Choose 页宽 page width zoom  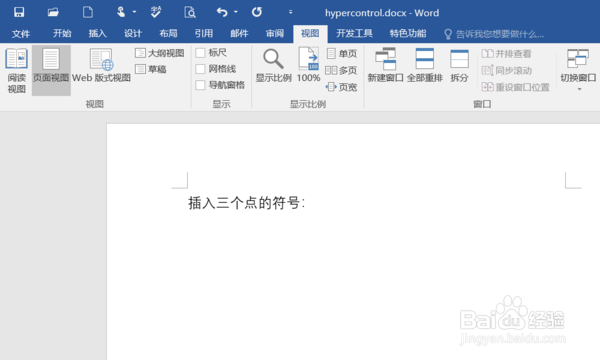pyautogui.click(x=341, y=87)
